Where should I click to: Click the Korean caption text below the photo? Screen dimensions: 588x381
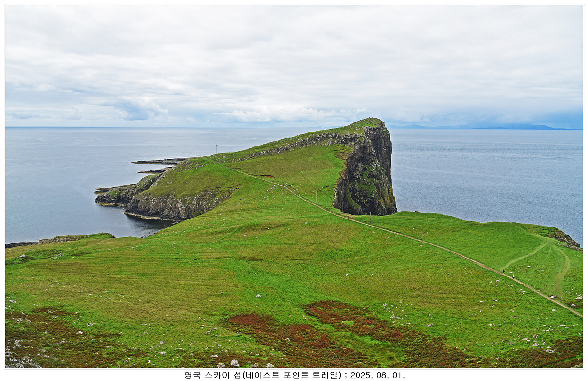tap(263, 375)
